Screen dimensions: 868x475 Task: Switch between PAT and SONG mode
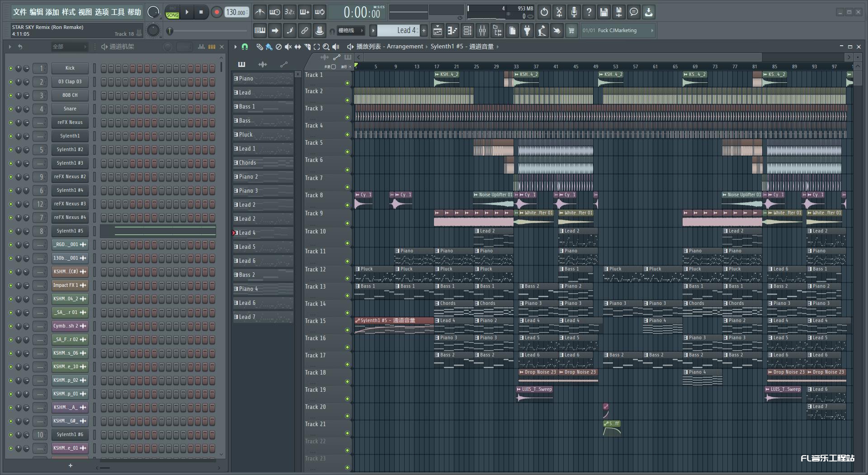173,12
